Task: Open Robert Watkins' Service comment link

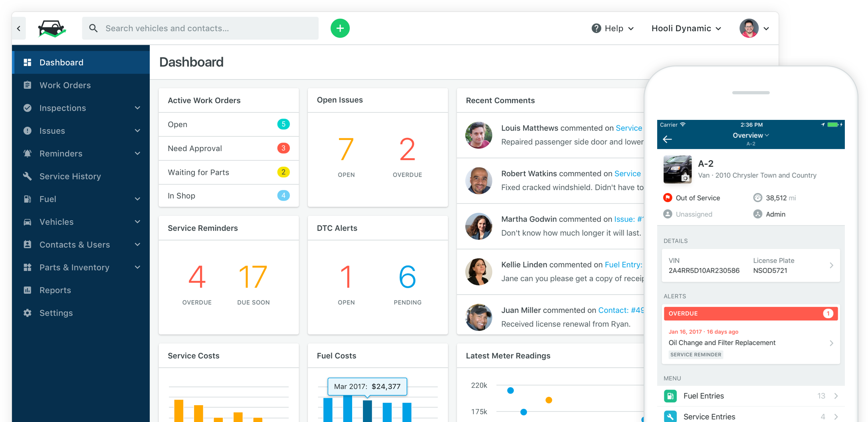Action: tap(628, 173)
